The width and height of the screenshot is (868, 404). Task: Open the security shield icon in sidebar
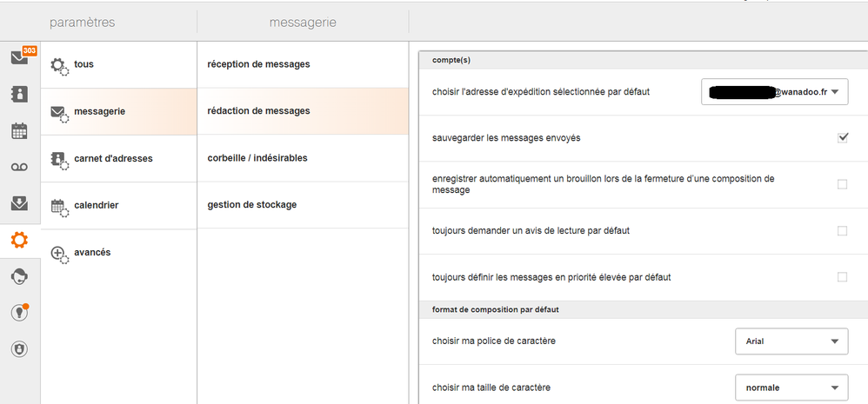(19, 349)
